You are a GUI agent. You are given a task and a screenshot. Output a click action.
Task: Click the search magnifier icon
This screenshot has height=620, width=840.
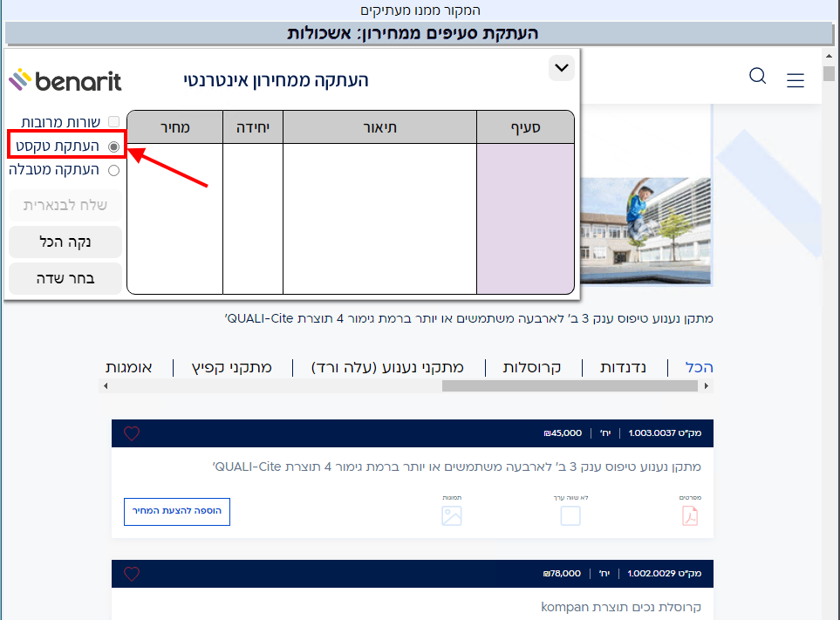(757, 77)
